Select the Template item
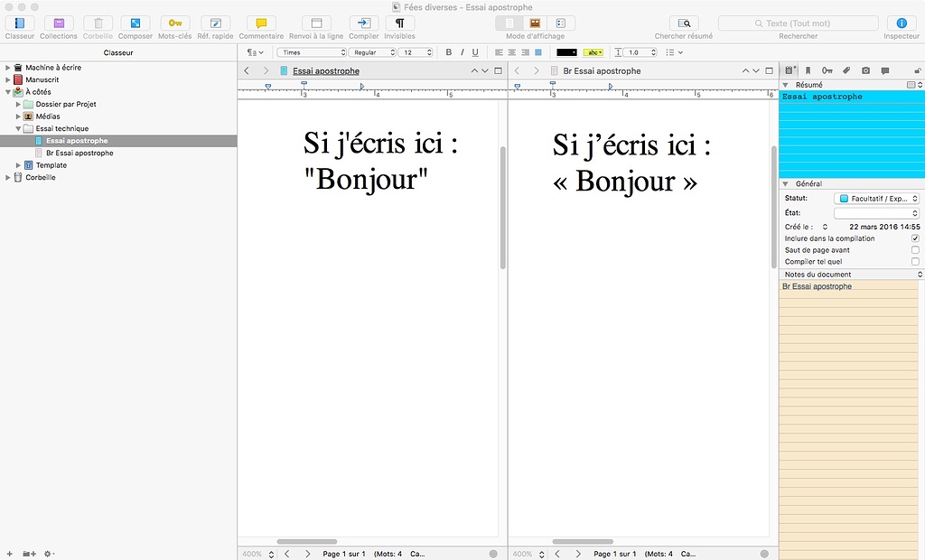 [x=51, y=165]
